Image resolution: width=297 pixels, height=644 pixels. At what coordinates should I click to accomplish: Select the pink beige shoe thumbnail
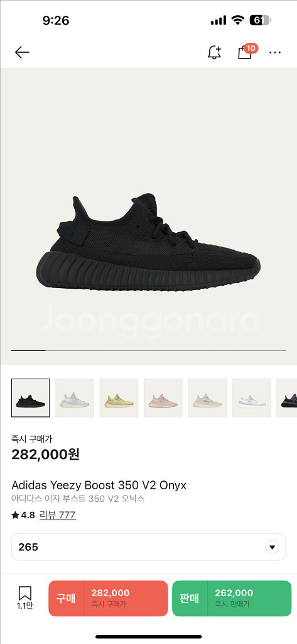point(163,398)
